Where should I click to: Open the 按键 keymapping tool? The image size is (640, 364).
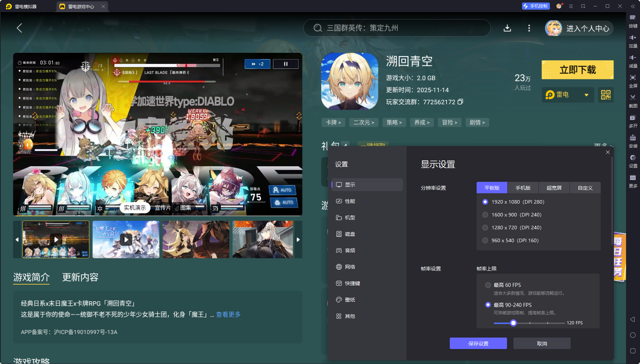(633, 21)
